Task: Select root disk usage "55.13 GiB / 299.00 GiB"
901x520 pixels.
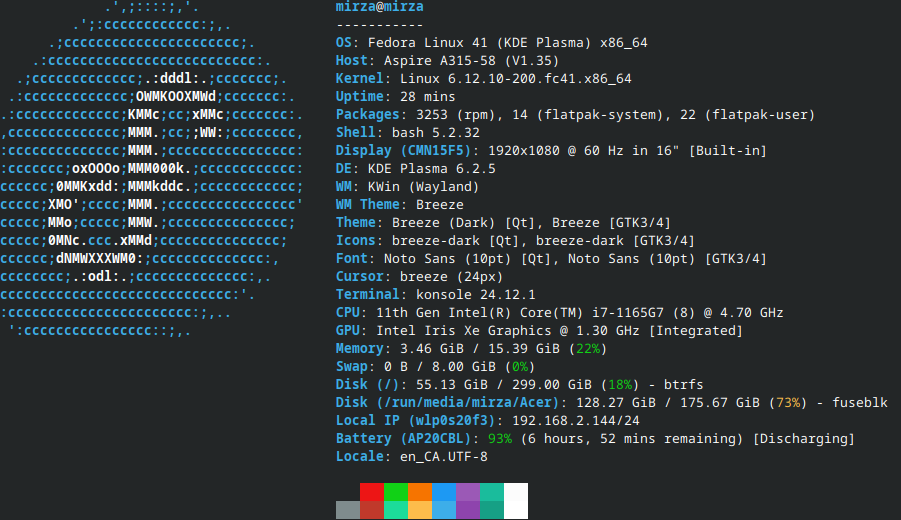Action: [x=504, y=384]
